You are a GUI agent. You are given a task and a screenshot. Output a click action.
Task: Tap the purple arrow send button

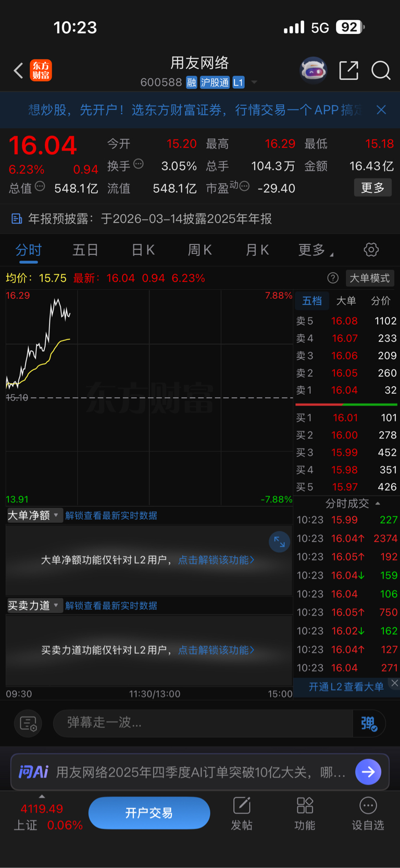coord(368,772)
